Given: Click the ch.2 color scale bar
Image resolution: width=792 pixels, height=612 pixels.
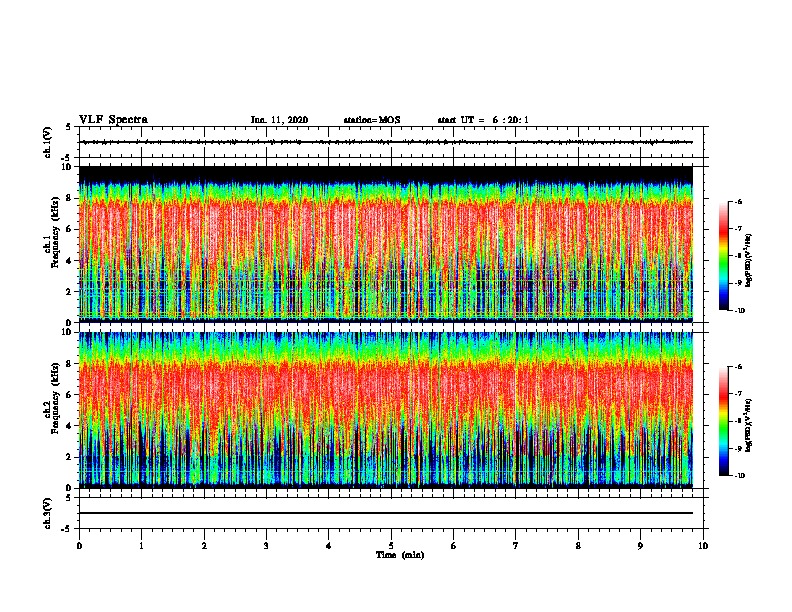Looking at the screenshot, I should coord(723,421).
